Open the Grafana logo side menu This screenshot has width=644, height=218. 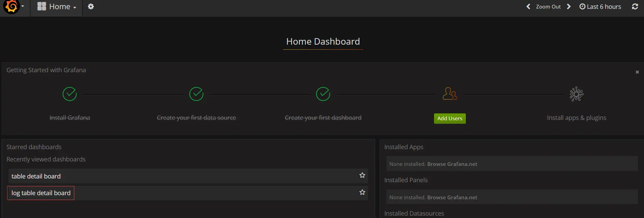[12, 7]
